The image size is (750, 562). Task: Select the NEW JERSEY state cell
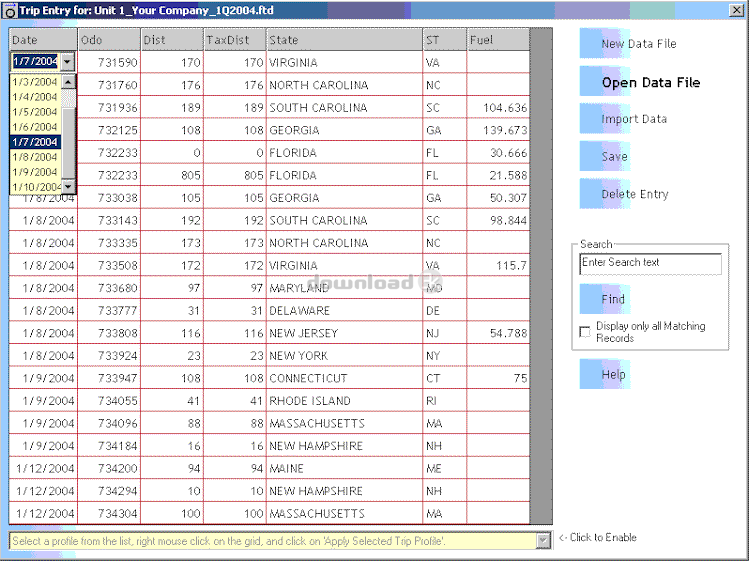tap(344, 333)
